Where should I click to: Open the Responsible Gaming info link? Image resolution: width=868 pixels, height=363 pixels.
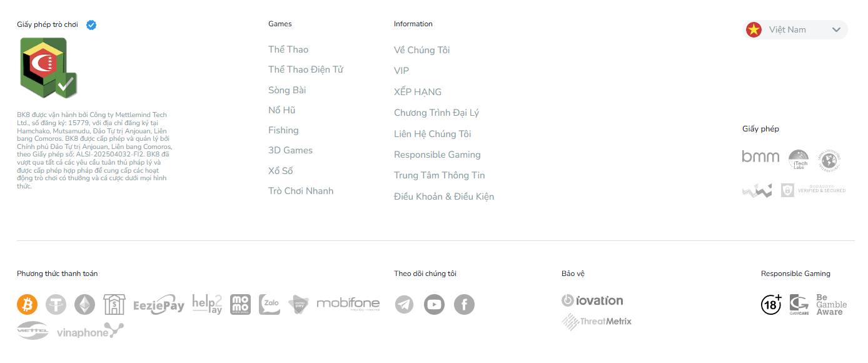(437, 155)
